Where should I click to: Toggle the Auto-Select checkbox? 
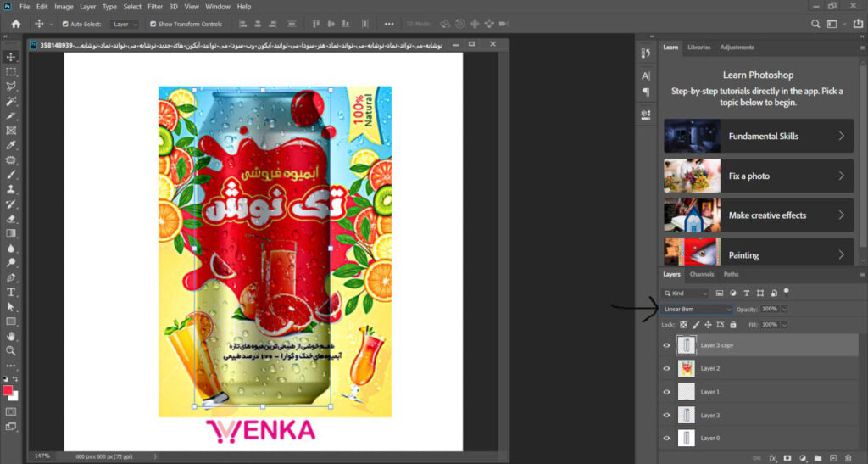click(x=65, y=24)
